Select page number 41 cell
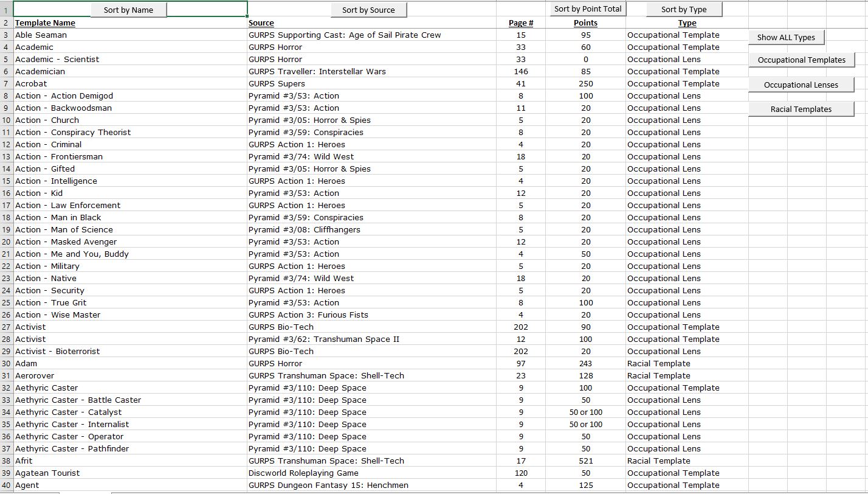The width and height of the screenshot is (868, 494). tap(521, 83)
